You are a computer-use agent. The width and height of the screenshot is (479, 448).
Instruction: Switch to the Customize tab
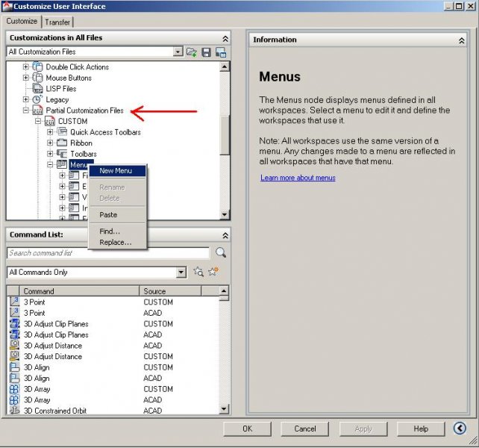point(22,21)
